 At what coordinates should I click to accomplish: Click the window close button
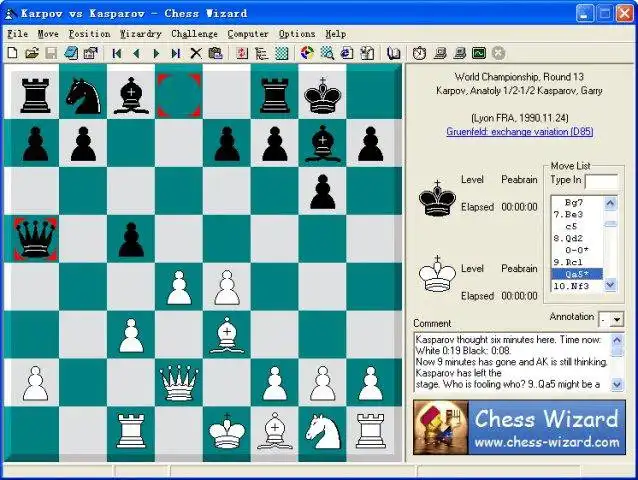[625, 13]
